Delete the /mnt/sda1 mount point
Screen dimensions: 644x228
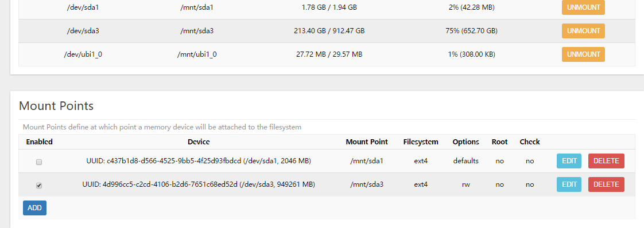point(606,161)
